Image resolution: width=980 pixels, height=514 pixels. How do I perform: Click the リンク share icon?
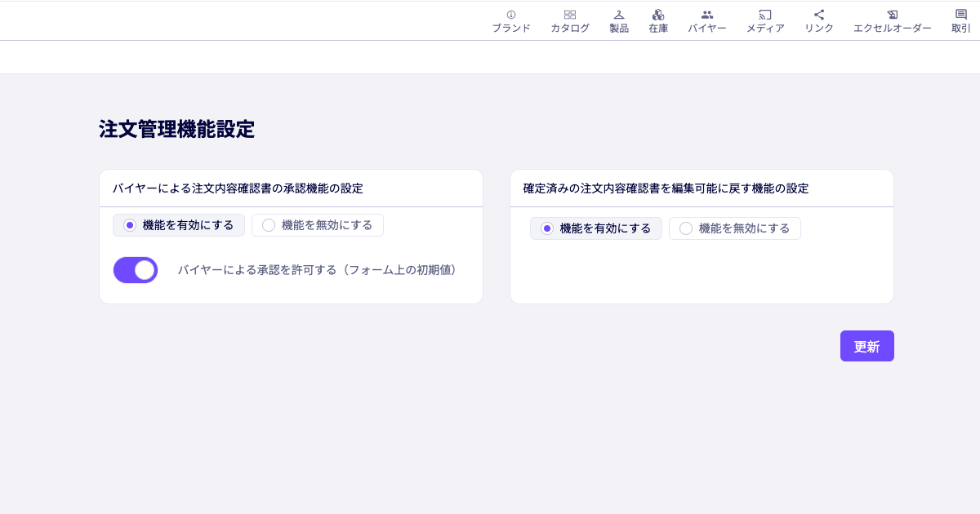click(819, 15)
